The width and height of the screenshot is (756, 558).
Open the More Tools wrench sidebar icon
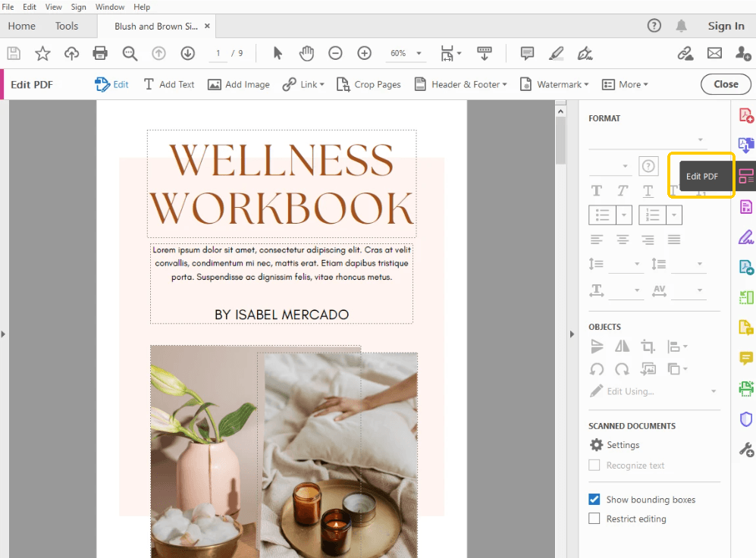746,450
